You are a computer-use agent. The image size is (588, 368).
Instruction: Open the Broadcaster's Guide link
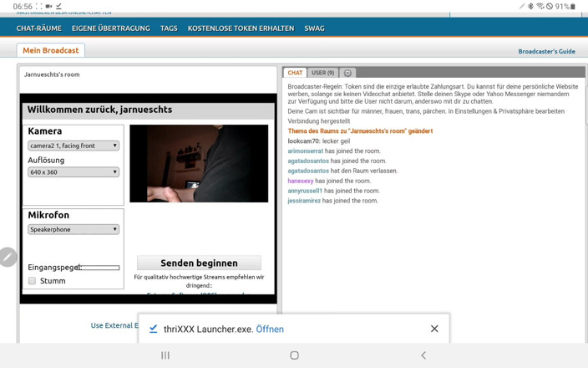[x=547, y=52]
